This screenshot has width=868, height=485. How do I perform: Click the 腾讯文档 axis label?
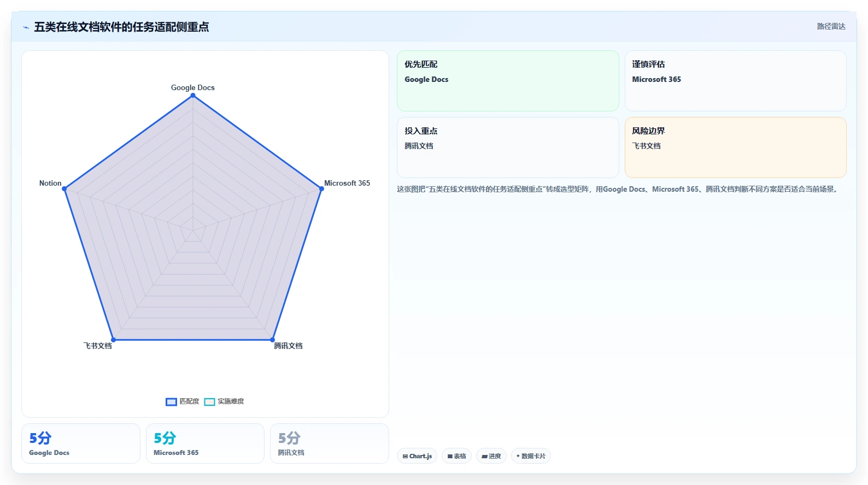[288, 346]
